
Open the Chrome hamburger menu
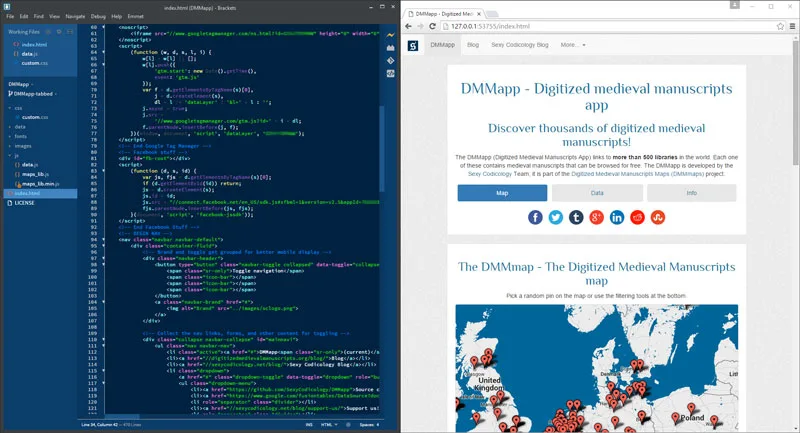click(x=792, y=26)
